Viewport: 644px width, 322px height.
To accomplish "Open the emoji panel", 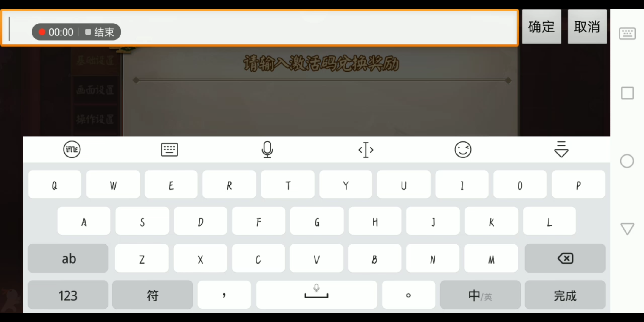I will (x=462, y=149).
